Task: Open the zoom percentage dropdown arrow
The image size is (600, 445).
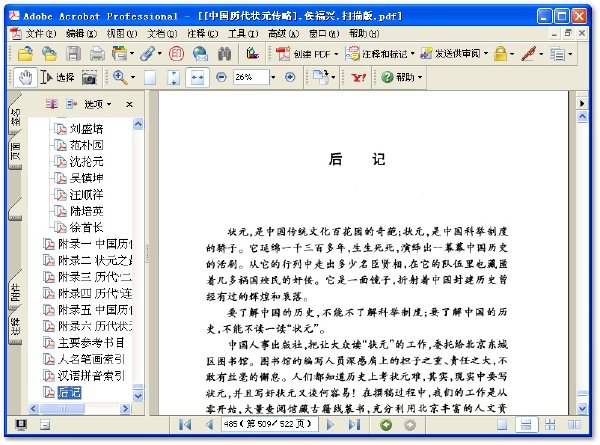Action: tap(273, 77)
